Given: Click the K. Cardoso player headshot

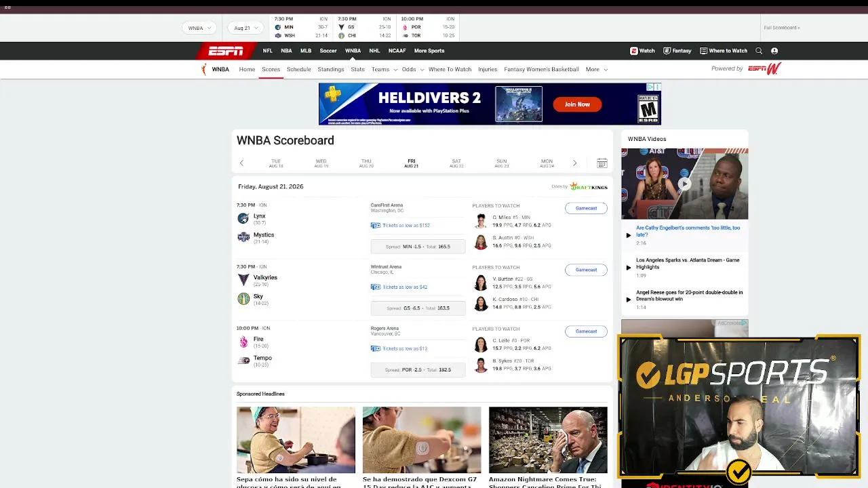Looking at the screenshot, I should pyautogui.click(x=481, y=304).
